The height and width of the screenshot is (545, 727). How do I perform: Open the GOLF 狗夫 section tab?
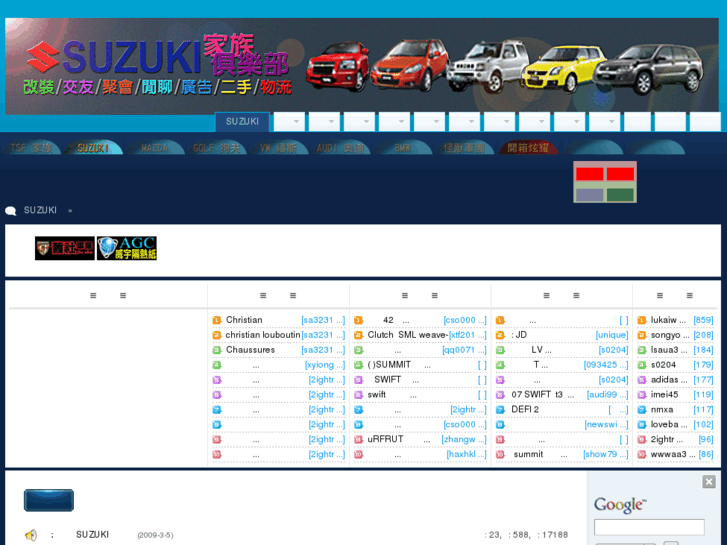pos(217,148)
